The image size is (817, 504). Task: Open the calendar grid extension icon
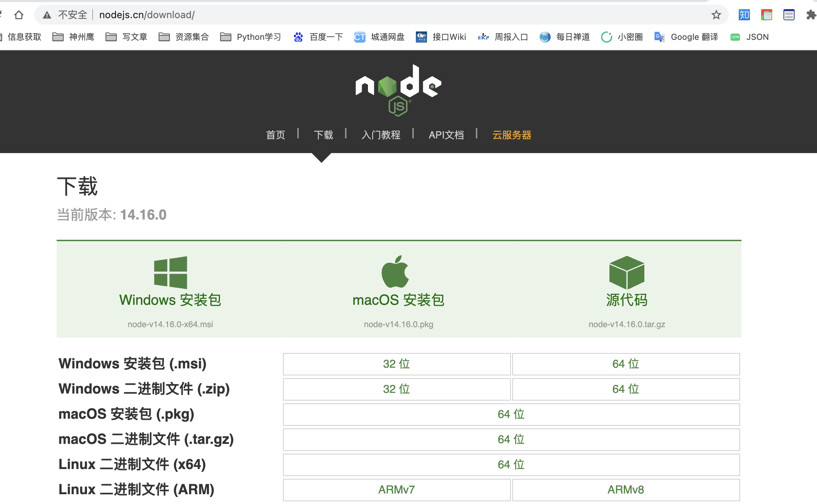(x=766, y=15)
